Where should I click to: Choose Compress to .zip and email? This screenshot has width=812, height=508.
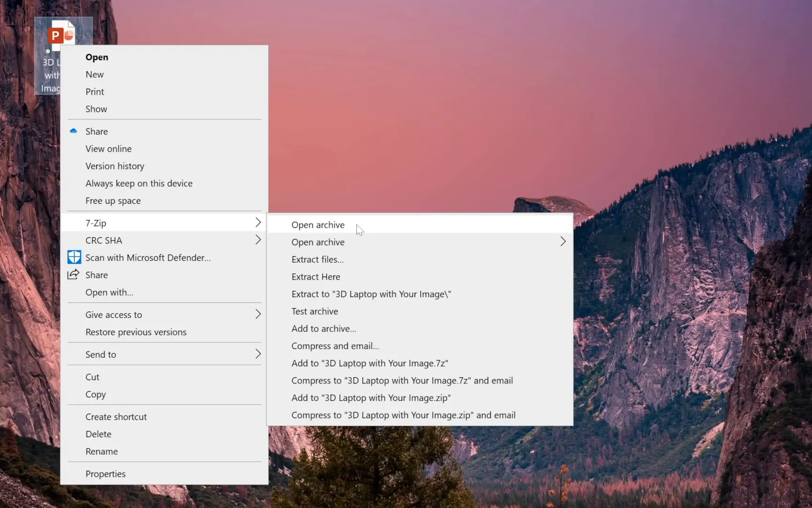pos(420,415)
